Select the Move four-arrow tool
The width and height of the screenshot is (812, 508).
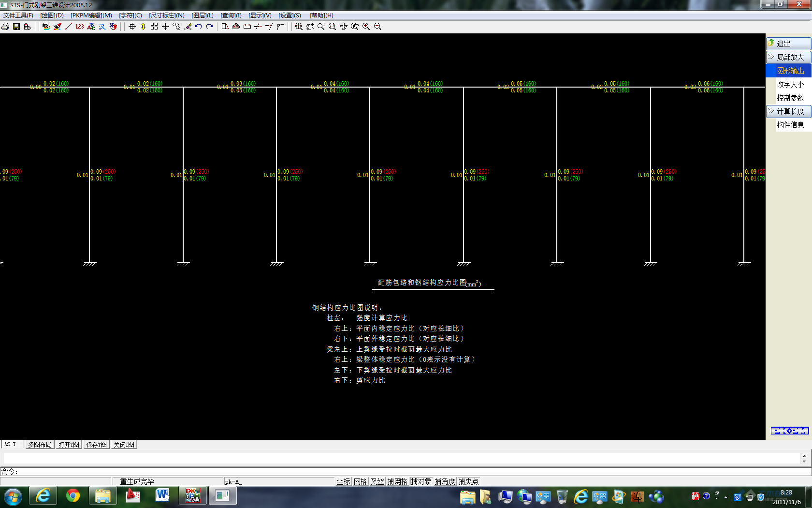165,27
